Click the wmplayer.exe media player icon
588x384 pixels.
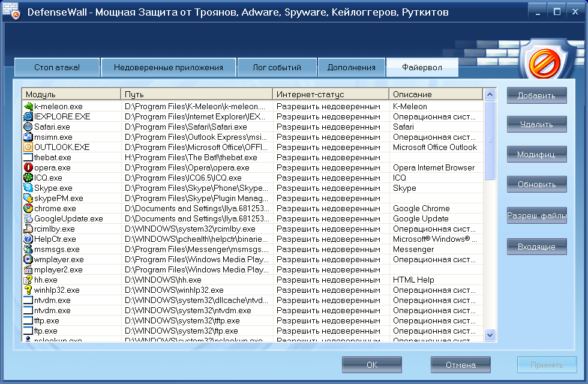(28, 259)
